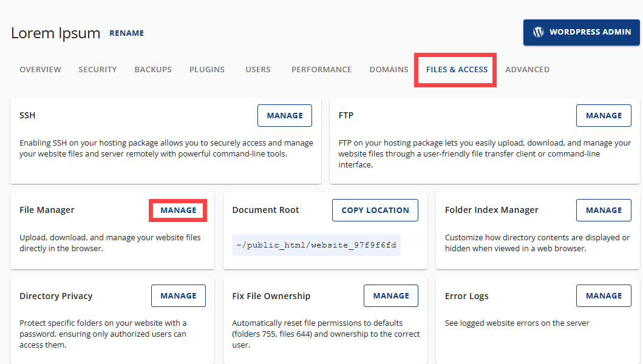Switch to the Domains tab
643x364 pixels.
coord(389,69)
